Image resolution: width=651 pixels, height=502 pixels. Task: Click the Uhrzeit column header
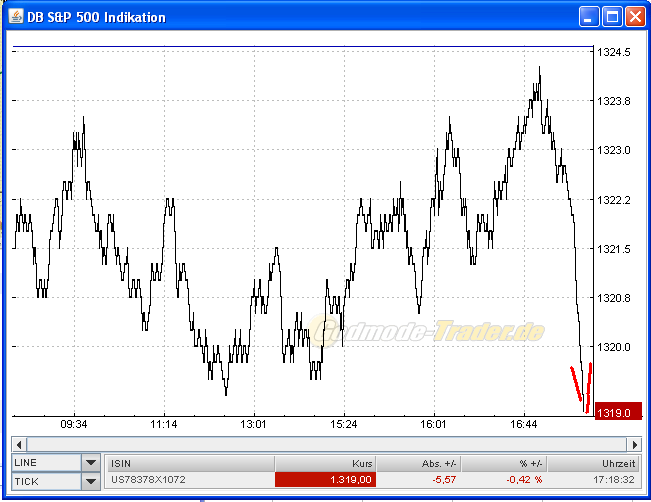[594, 463]
